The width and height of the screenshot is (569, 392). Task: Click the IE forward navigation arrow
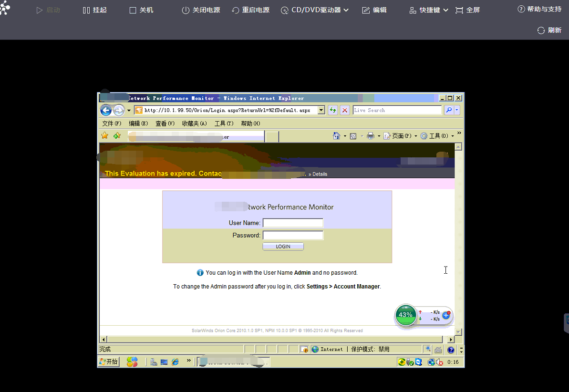click(119, 110)
